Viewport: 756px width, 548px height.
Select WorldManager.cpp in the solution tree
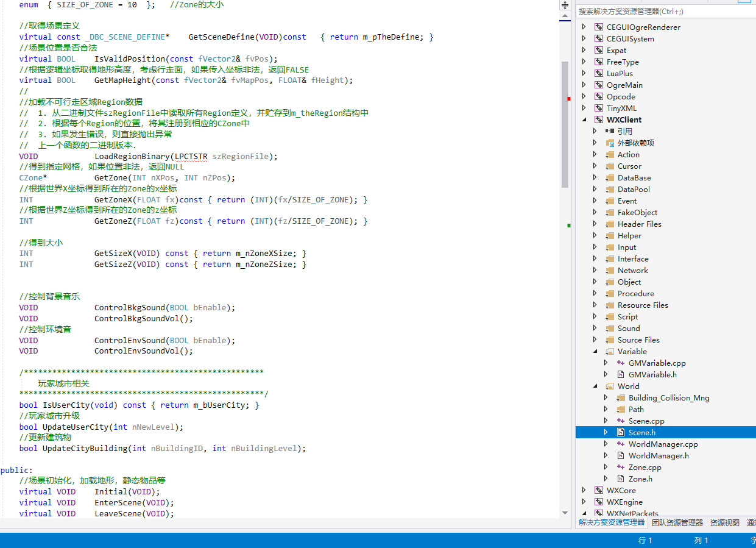tap(663, 444)
